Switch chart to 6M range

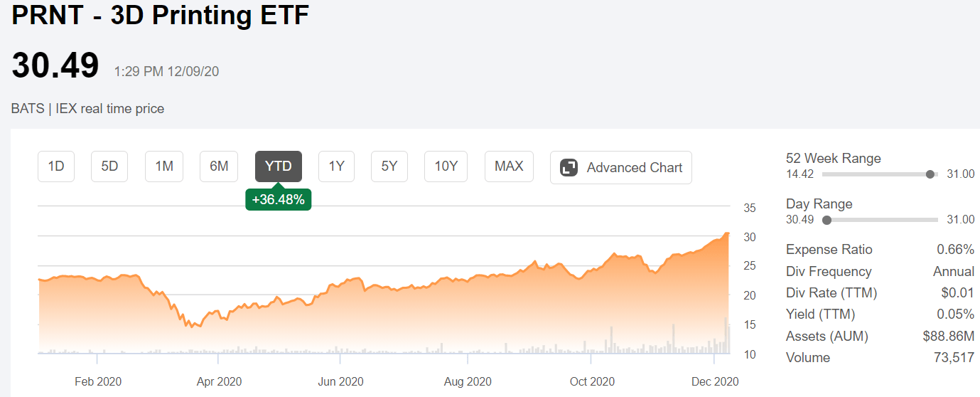click(219, 166)
